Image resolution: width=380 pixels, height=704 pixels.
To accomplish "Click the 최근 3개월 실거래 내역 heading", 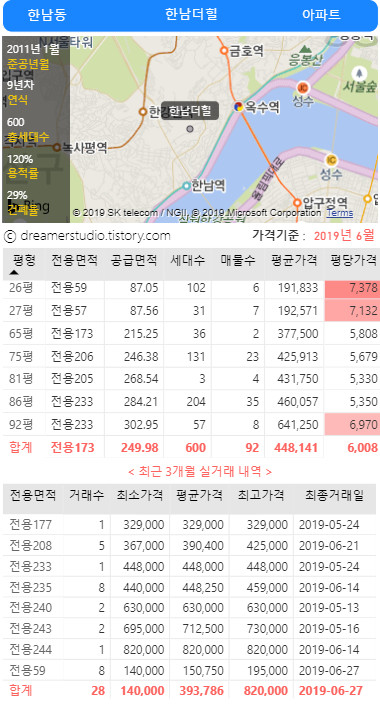I will 199,471.
